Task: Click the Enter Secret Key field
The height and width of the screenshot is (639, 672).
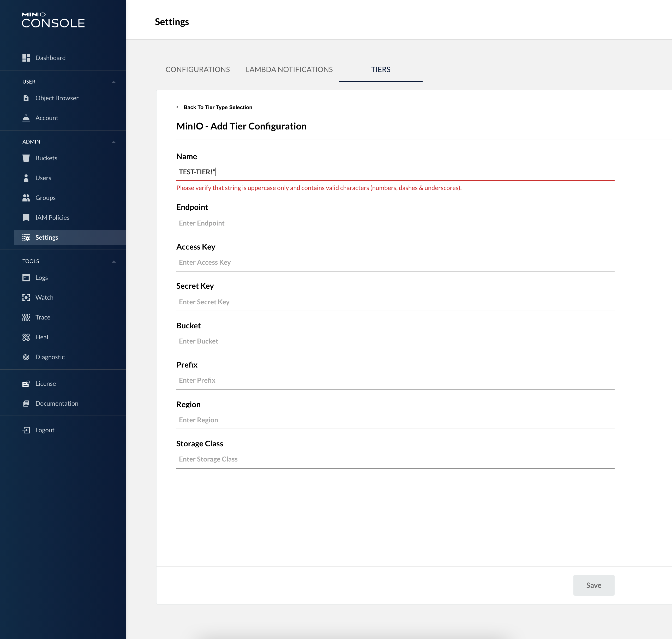Action: [395, 302]
